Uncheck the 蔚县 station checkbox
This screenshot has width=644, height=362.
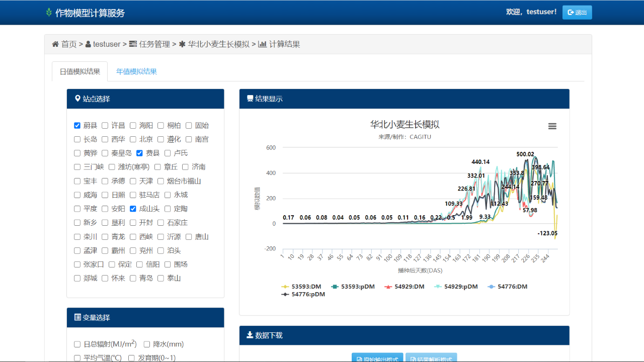[x=77, y=125]
